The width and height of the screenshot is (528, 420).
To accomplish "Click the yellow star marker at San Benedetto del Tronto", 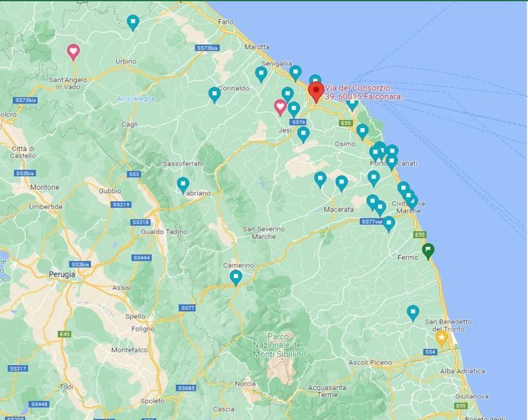I will pos(441,338).
